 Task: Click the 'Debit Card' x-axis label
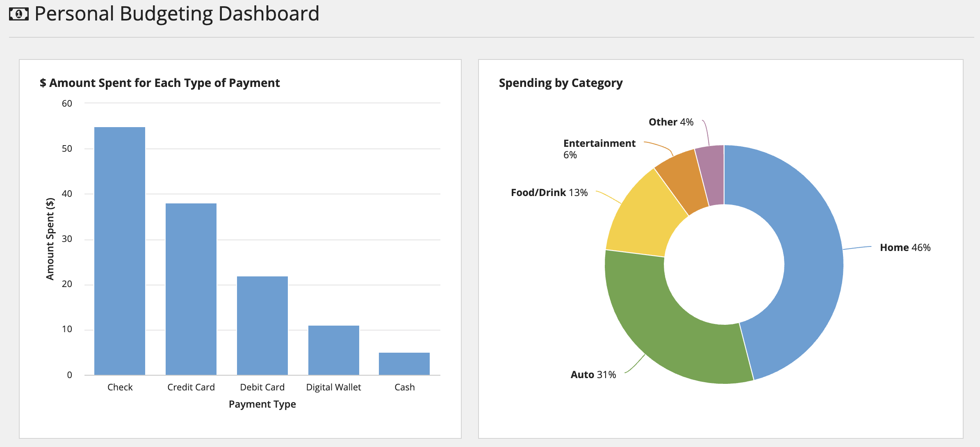pos(262,387)
